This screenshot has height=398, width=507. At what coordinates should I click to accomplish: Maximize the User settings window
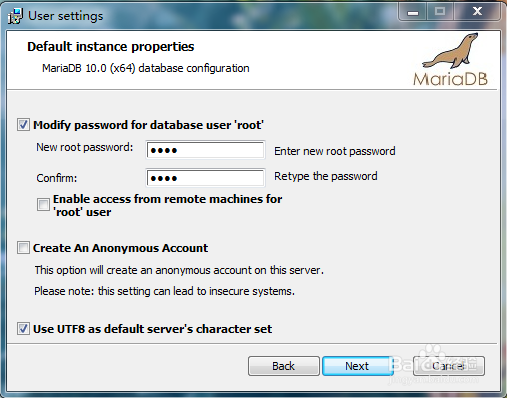click(x=440, y=12)
